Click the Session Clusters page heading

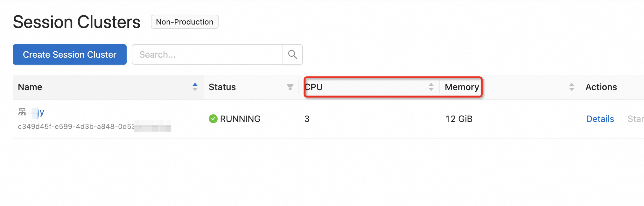pyautogui.click(x=76, y=22)
